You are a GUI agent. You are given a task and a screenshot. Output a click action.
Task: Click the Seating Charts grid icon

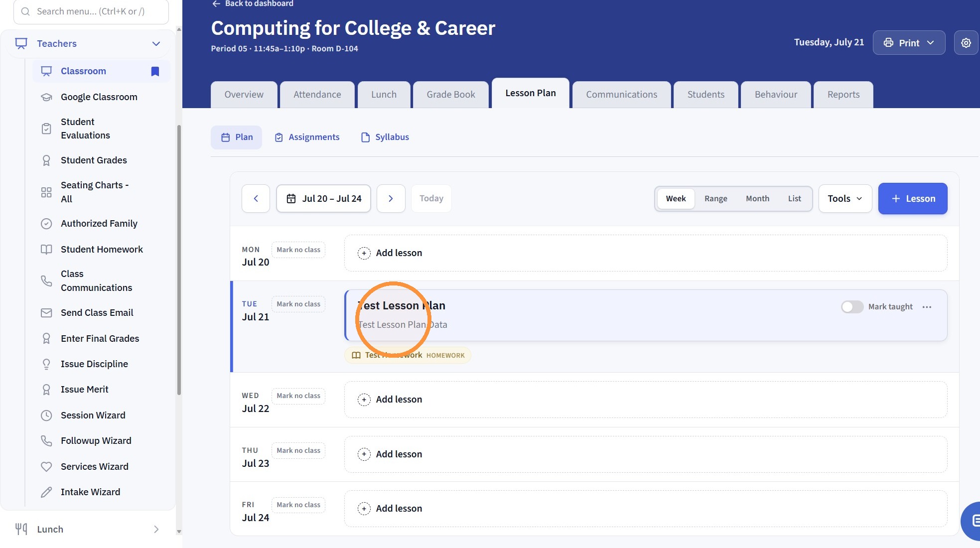(x=46, y=192)
